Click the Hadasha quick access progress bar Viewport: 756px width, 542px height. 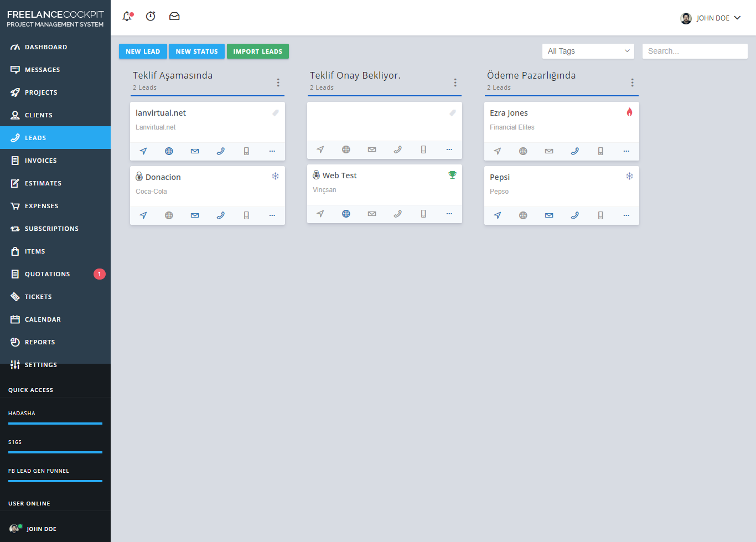click(55, 424)
